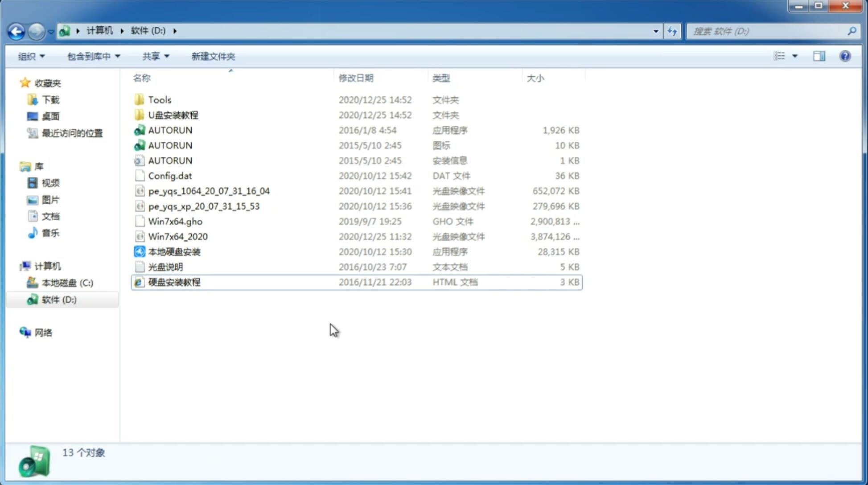Open Config.dat configuration file

coord(170,175)
